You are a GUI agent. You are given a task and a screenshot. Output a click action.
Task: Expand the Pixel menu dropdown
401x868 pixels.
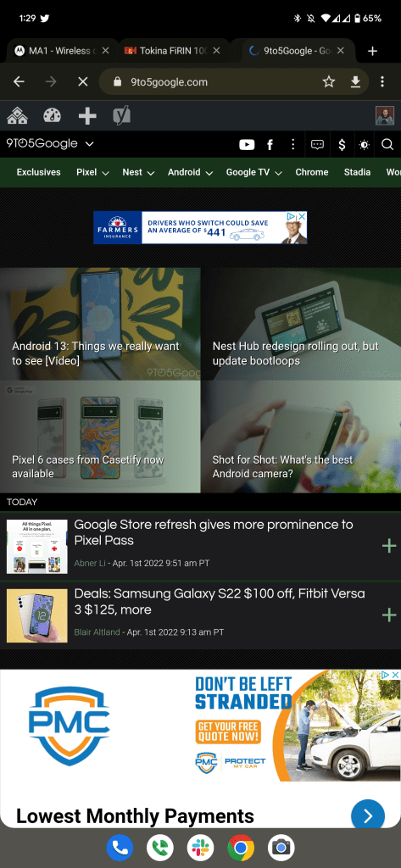coord(93,172)
